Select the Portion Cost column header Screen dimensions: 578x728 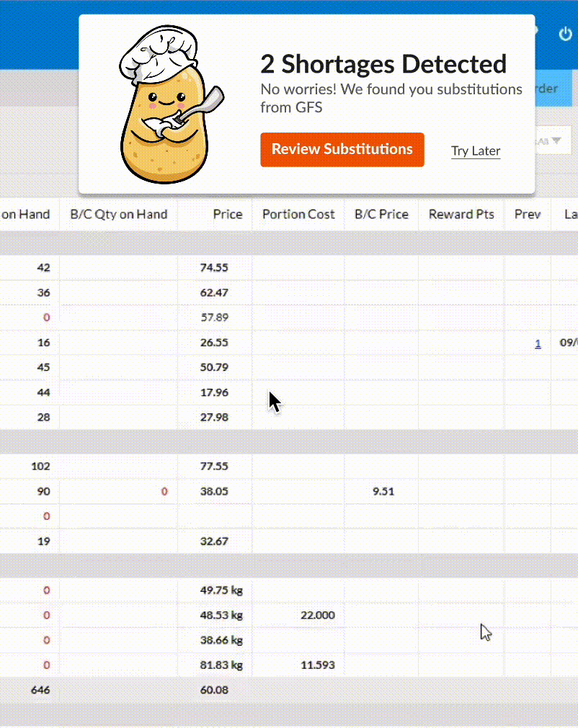click(298, 214)
